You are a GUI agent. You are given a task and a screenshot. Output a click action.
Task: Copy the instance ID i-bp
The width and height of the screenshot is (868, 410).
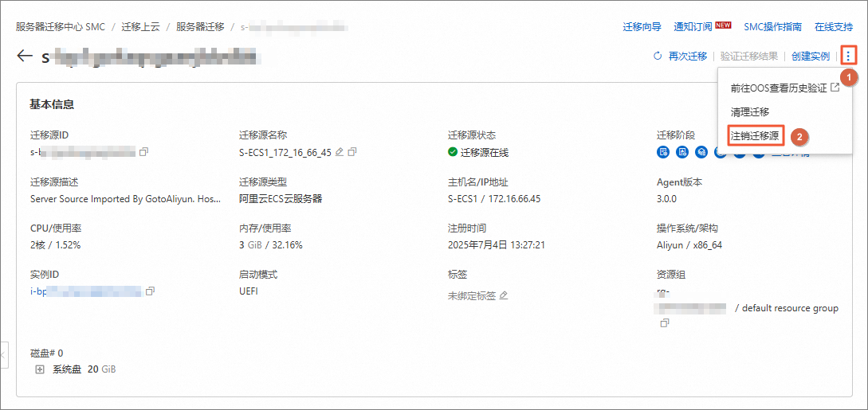[150, 291]
